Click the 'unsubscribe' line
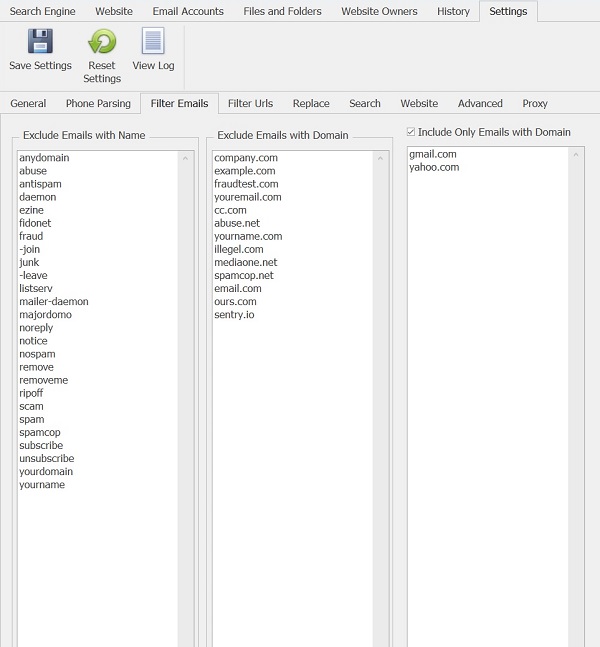This screenshot has height=647, width=600. (x=47, y=458)
